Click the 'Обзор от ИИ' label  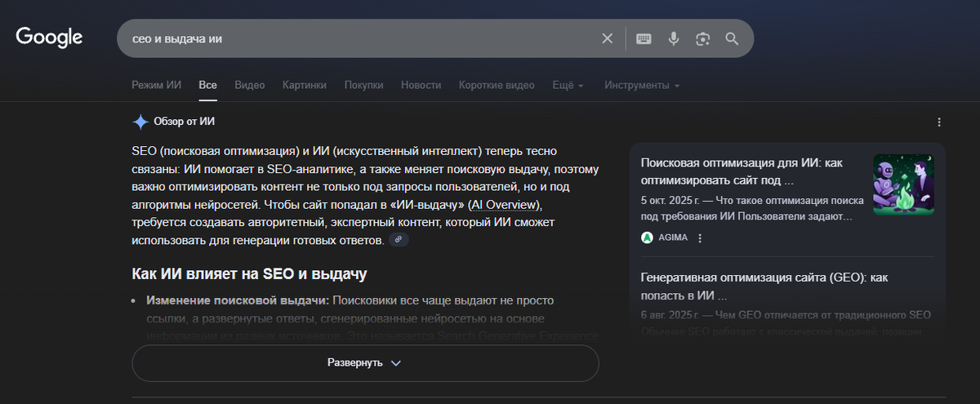click(185, 122)
